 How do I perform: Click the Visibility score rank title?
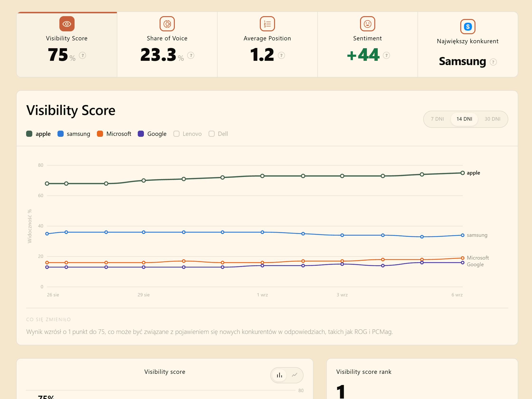pos(364,372)
